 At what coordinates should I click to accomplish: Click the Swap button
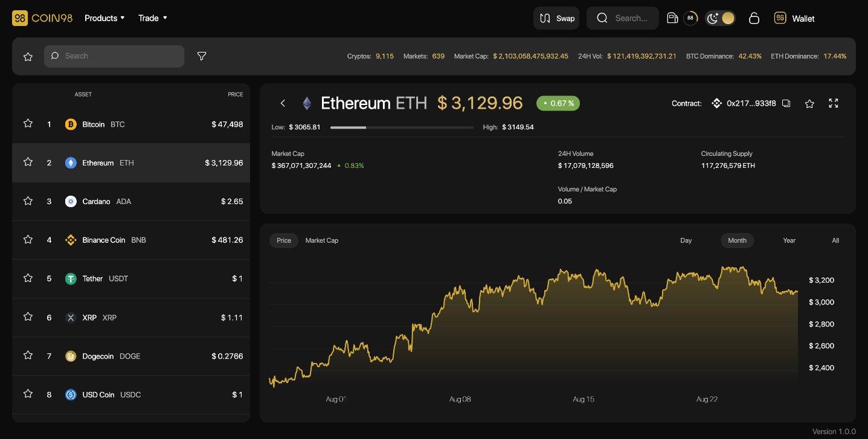point(556,18)
